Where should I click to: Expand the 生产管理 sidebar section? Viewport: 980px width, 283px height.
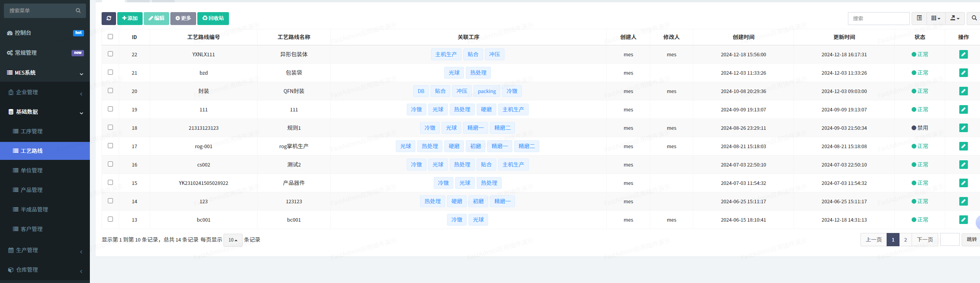click(27, 250)
